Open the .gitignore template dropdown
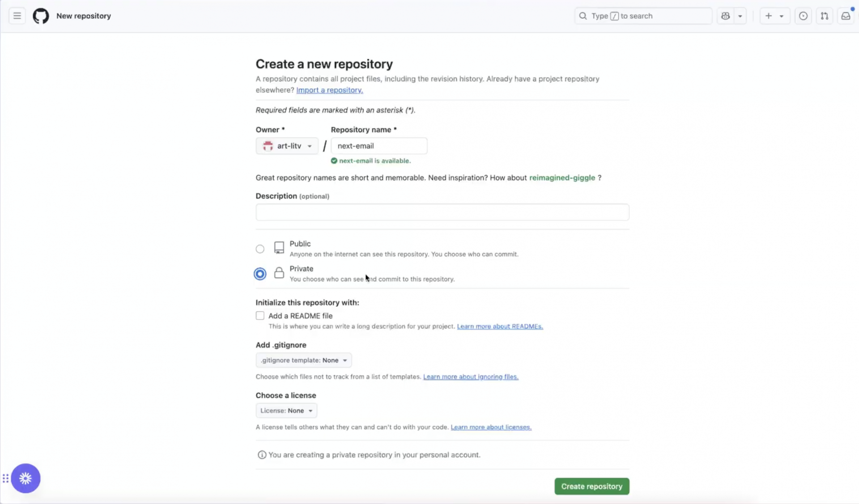 click(304, 360)
